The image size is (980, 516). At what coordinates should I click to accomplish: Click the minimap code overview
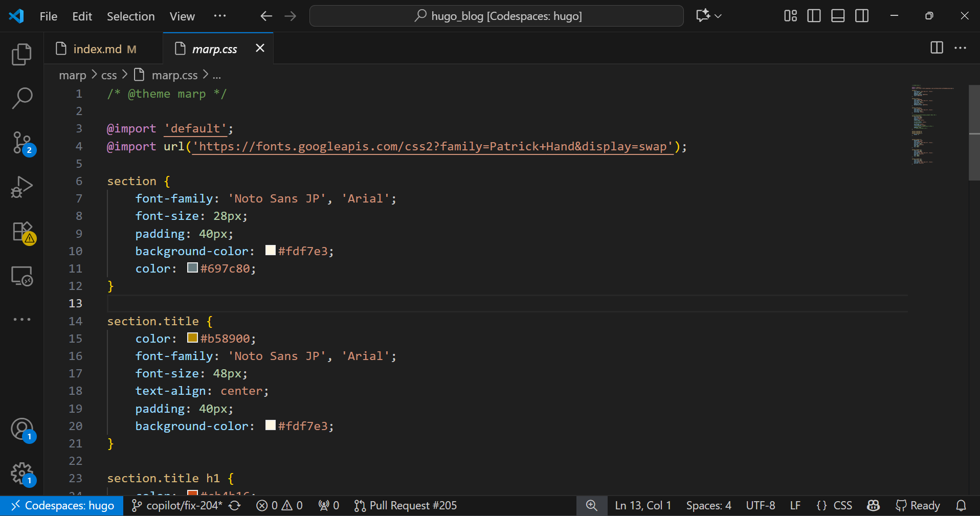click(x=933, y=125)
